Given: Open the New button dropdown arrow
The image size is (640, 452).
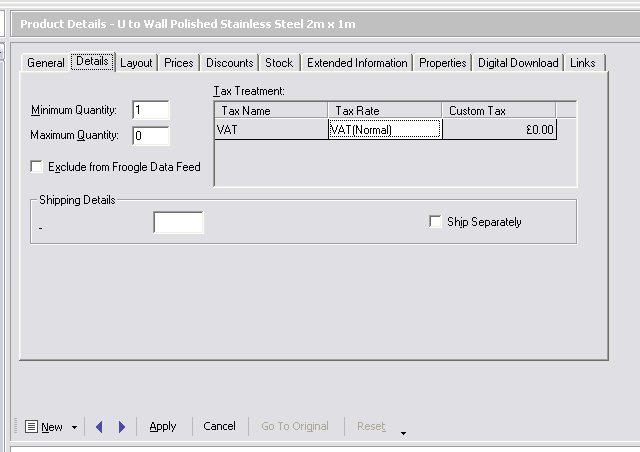Looking at the screenshot, I should [74, 427].
